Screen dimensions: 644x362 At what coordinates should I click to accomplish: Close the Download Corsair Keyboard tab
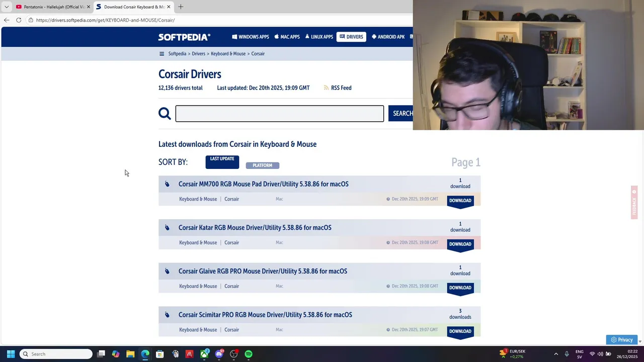(169, 7)
